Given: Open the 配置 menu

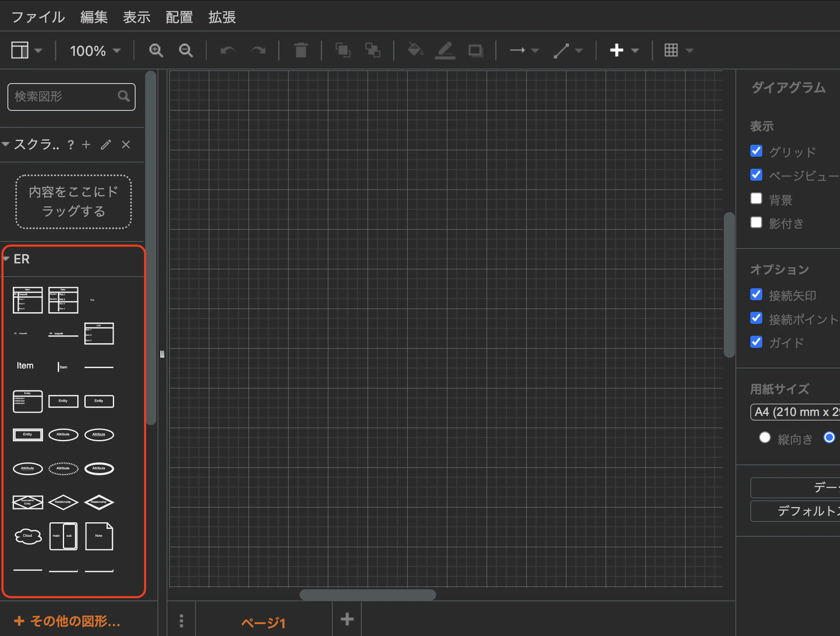Looking at the screenshot, I should [x=179, y=17].
